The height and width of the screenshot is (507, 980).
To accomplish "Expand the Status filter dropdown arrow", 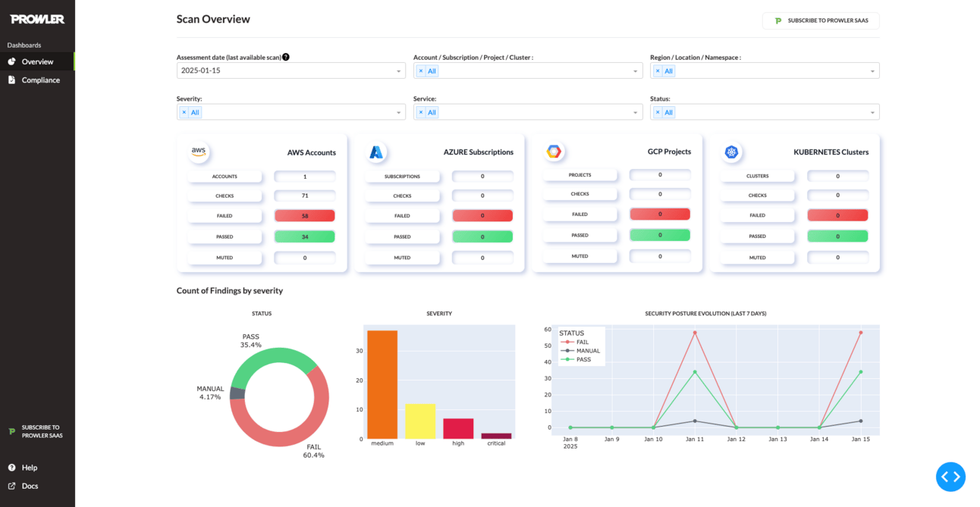I will 872,113.
